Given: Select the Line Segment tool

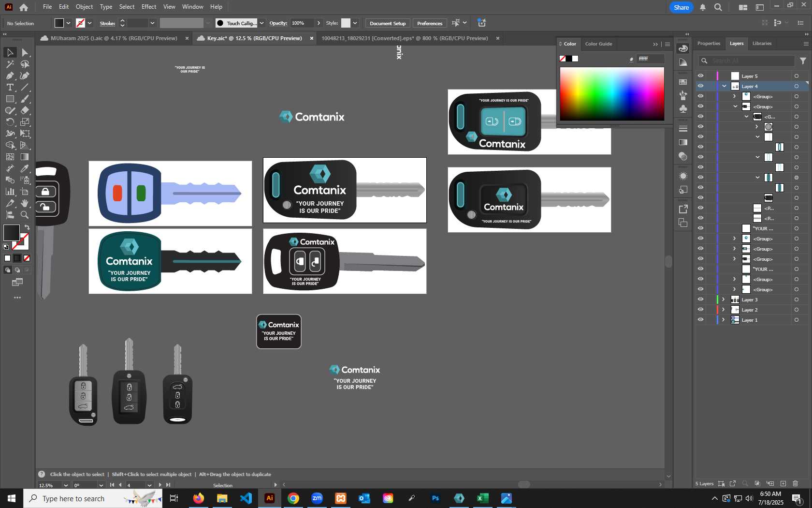Looking at the screenshot, I should point(25,87).
